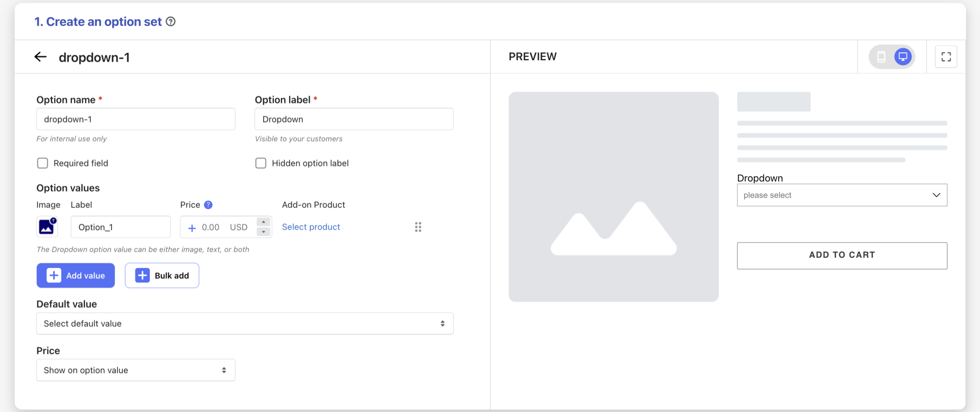The image size is (980, 412).
Task: Click the Option label text field
Action: (x=354, y=119)
